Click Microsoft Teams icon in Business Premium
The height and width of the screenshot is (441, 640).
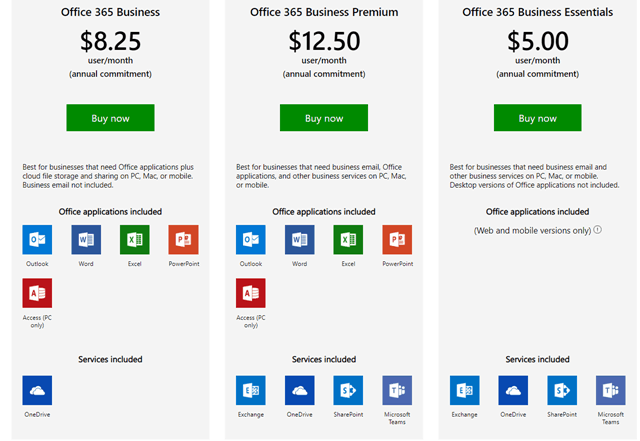click(x=397, y=390)
